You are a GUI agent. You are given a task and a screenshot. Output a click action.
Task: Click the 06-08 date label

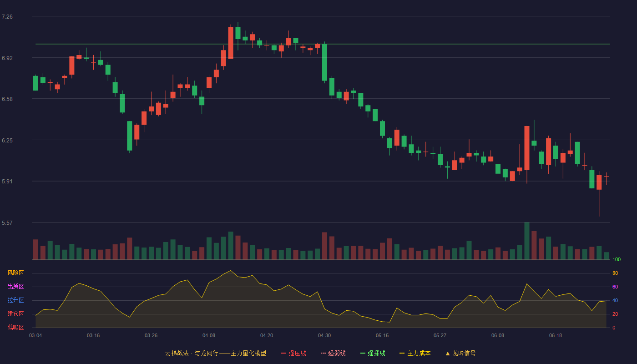498,335
